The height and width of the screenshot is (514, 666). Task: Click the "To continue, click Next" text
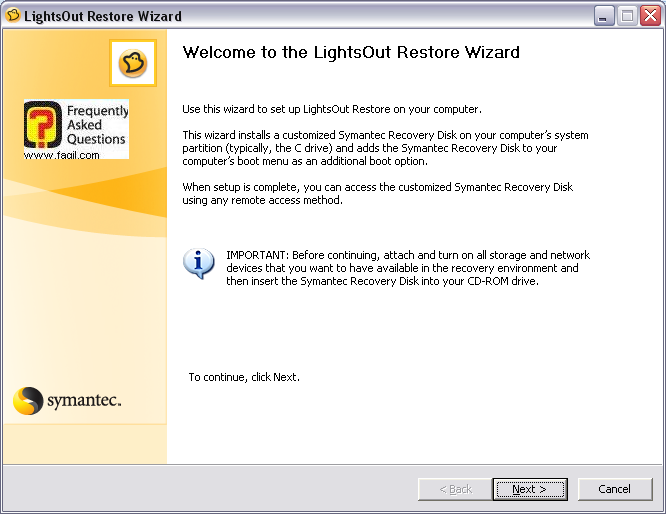click(x=244, y=377)
